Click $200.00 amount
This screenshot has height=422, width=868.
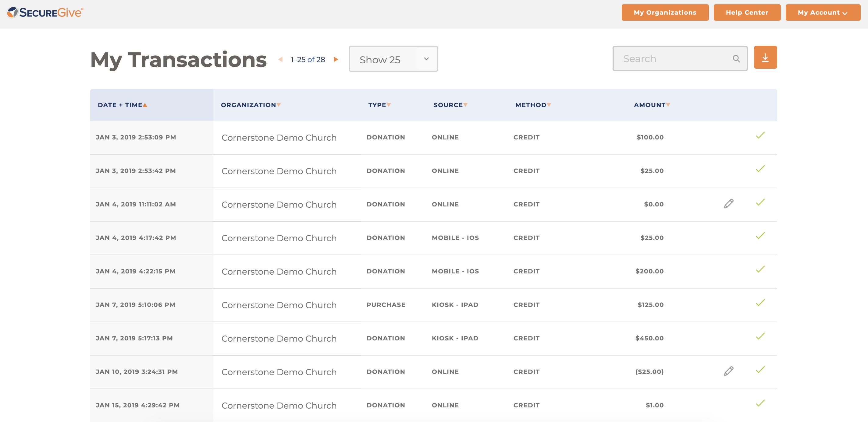(649, 271)
